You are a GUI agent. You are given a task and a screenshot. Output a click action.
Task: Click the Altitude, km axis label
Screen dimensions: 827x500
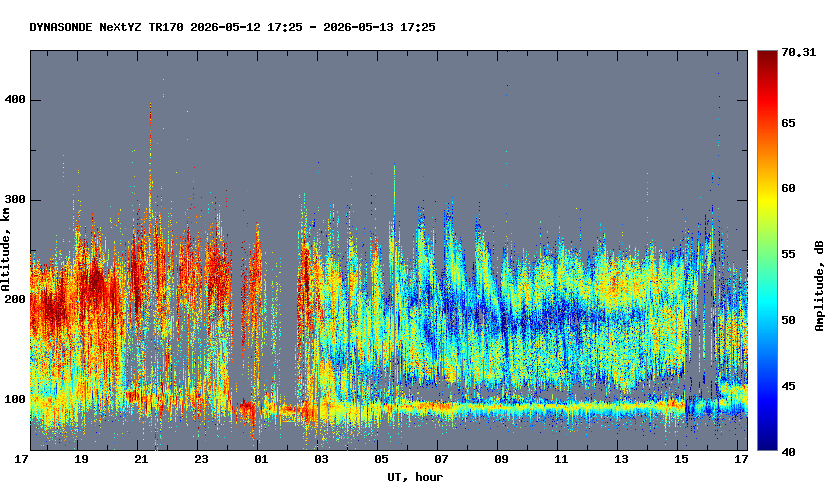(x=5, y=249)
